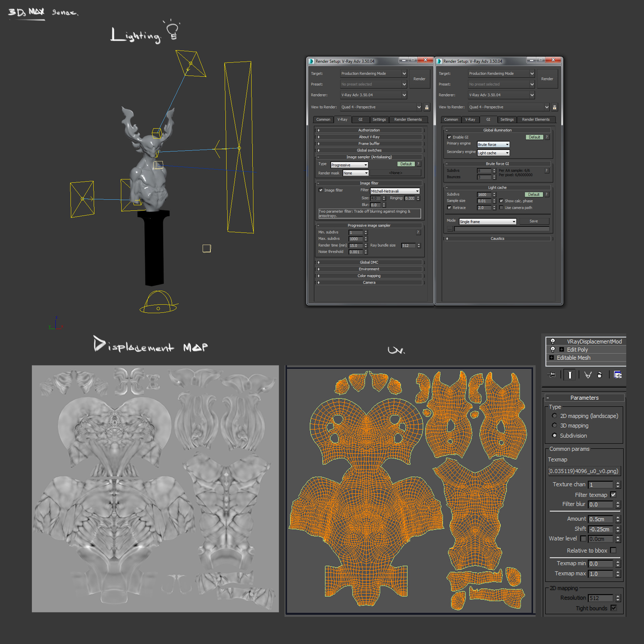Toggle VRayDisplacementMod lightbulb icon
This screenshot has height=644, width=644.
click(553, 341)
